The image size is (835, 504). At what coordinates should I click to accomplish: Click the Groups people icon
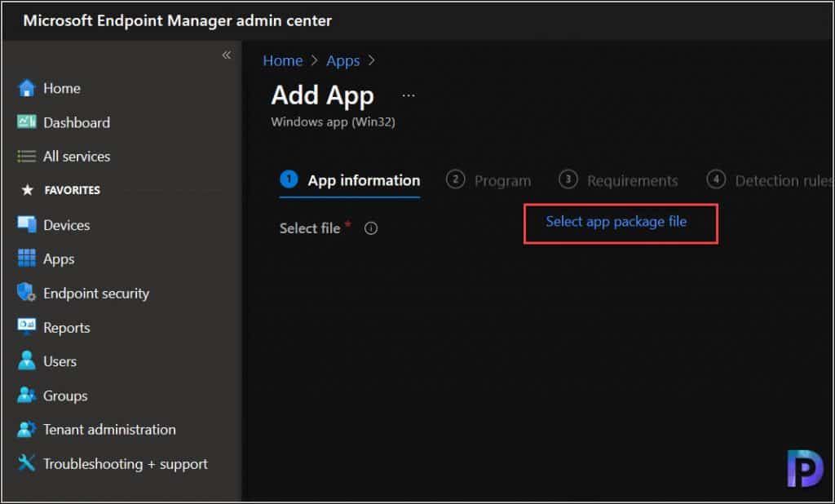(27, 395)
